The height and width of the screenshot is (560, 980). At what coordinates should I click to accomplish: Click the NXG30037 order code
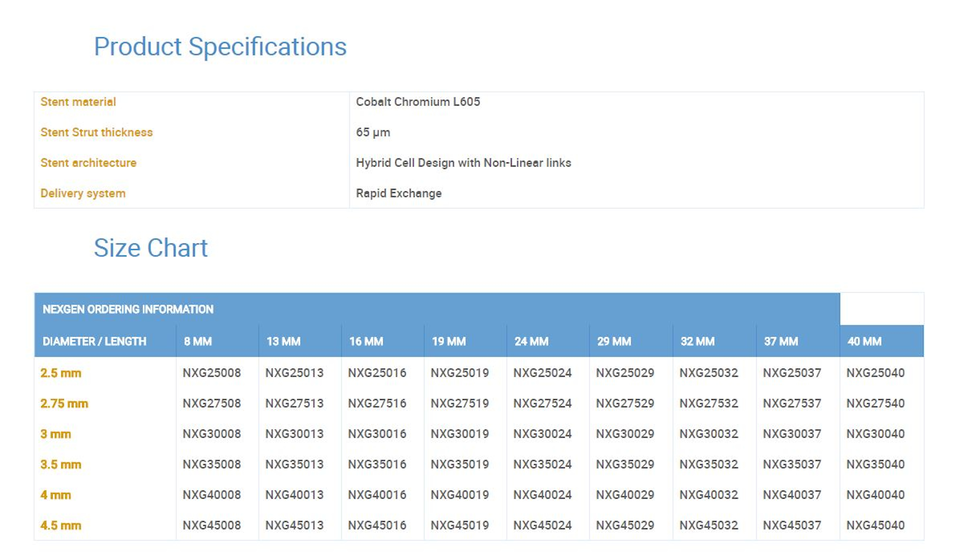pyautogui.click(x=792, y=434)
